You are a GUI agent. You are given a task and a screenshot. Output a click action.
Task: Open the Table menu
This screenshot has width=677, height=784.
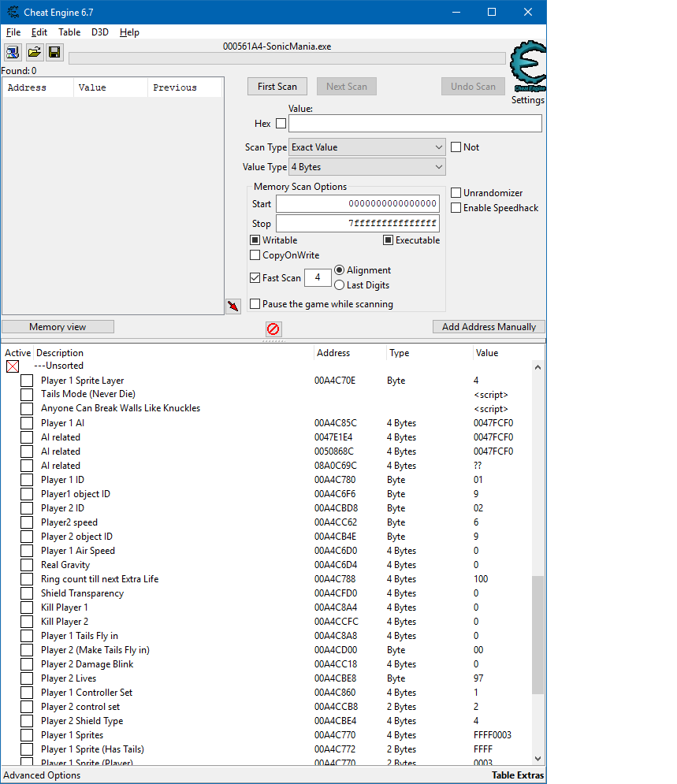pos(69,32)
